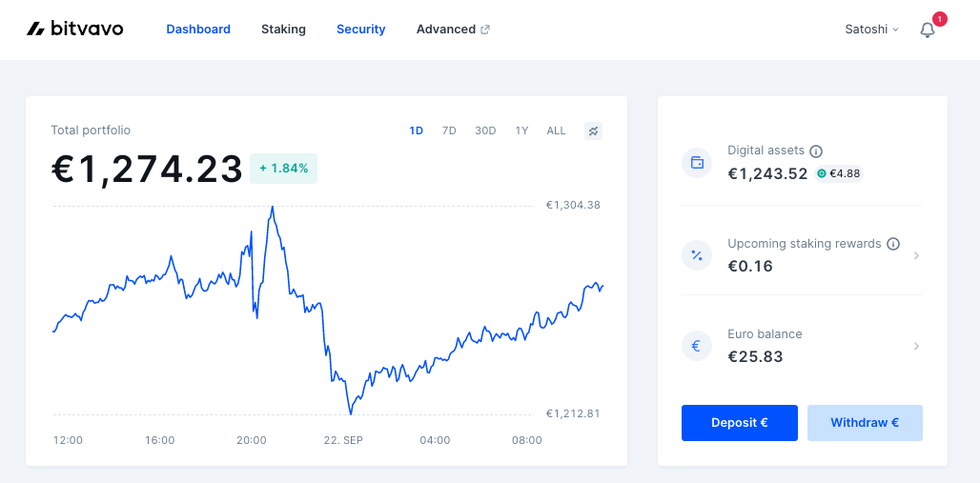980x483 pixels.
Task: Expand the Upcoming staking rewards chevron
Action: 916,255
